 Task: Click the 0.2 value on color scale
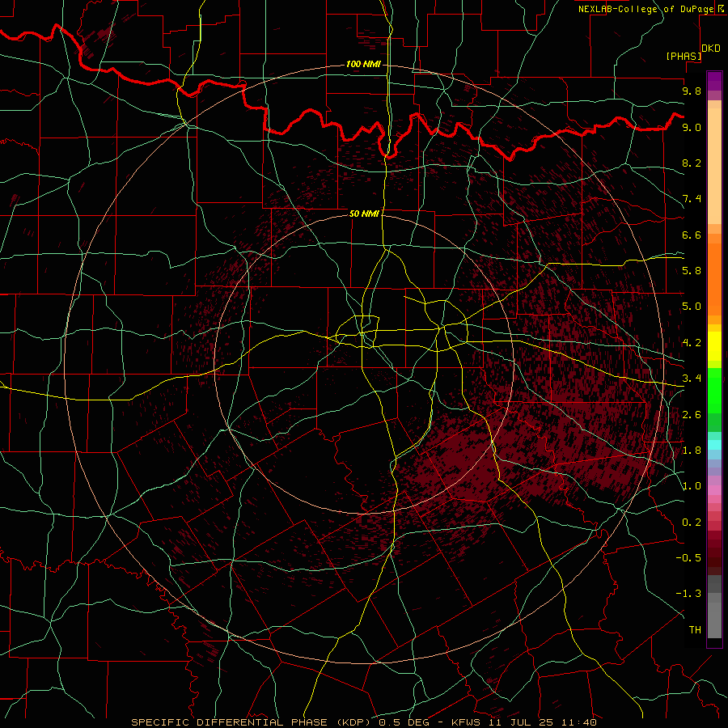[692, 523]
